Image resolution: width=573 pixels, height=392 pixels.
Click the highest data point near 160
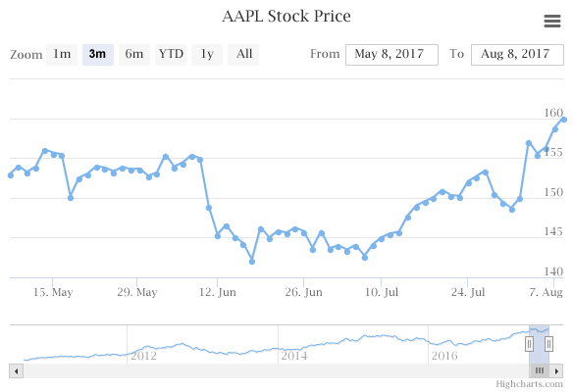pyautogui.click(x=564, y=120)
